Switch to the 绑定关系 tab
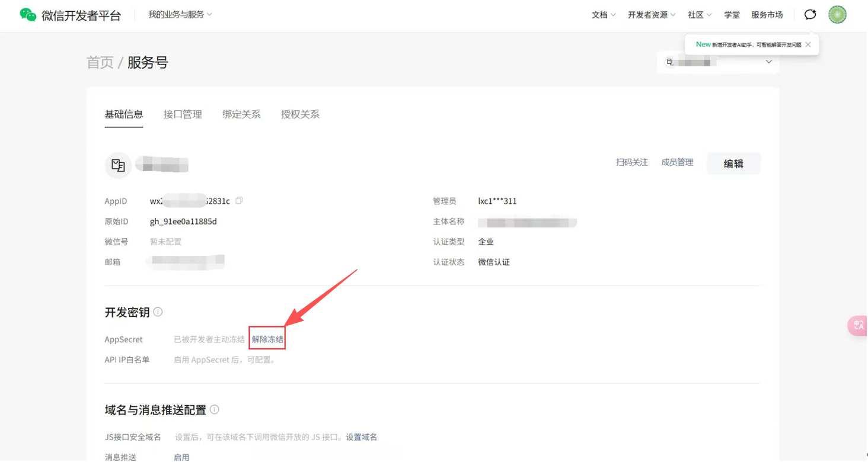Screen dimensions: 868x462 (x=241, y=114)
